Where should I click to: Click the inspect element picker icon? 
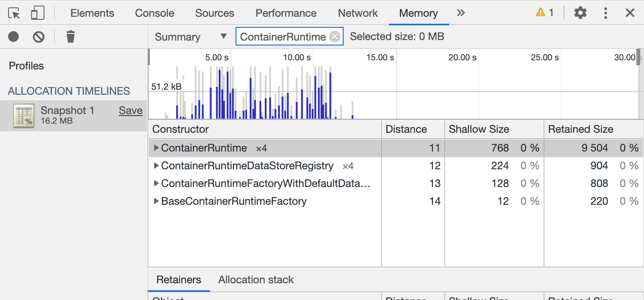tap(15, 13)
